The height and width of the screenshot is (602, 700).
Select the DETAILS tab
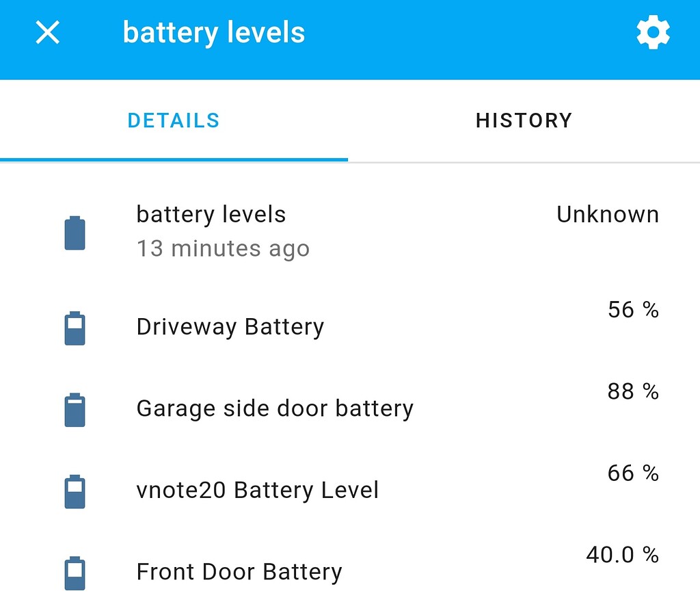(x=174, y=120)
